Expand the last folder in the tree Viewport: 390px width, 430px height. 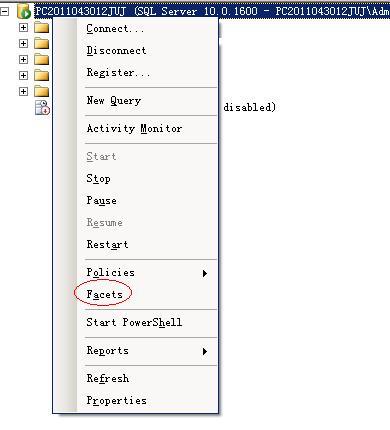(23, 92)
